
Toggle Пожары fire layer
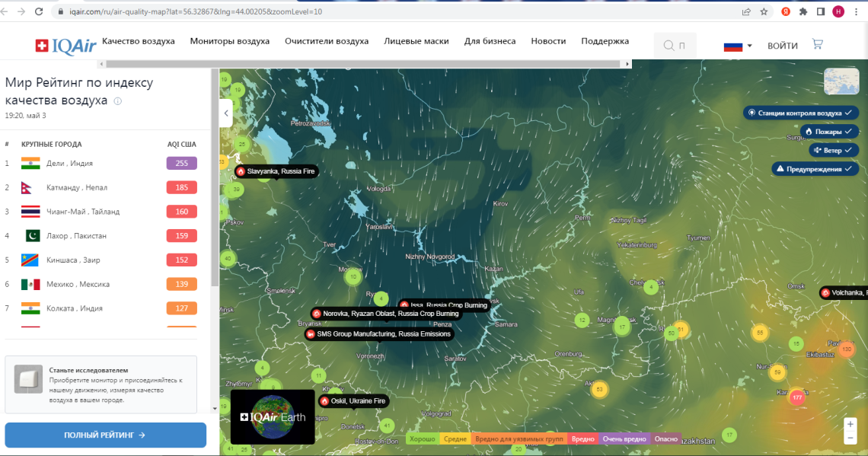coord(828,132)
